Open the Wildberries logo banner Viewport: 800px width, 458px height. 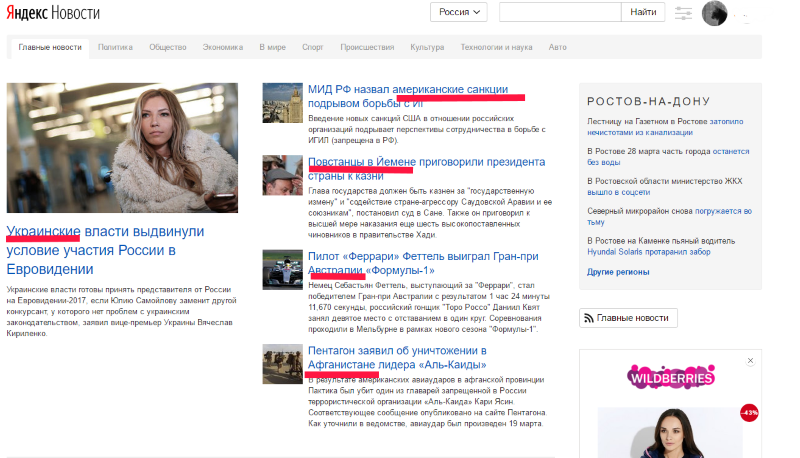click(670, 377)
